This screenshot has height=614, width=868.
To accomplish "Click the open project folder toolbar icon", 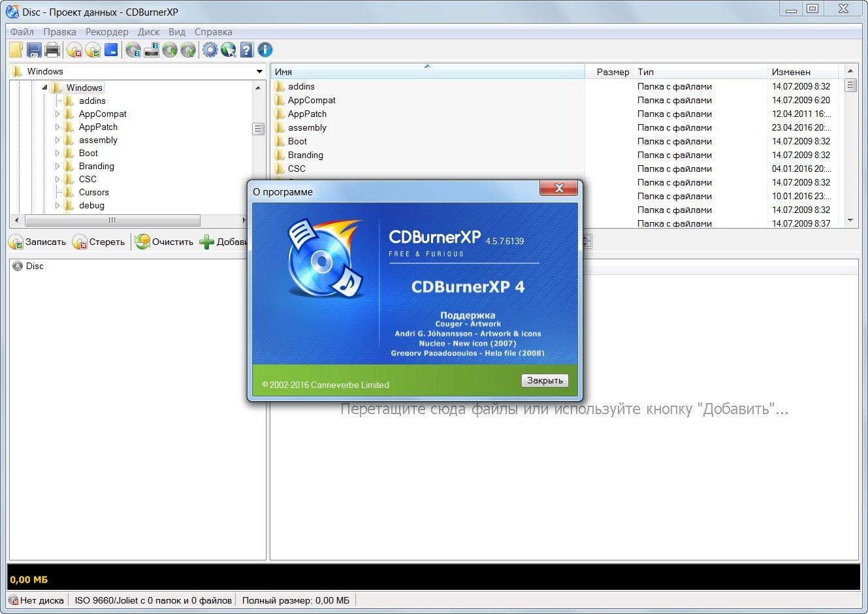I will [16, 50].
